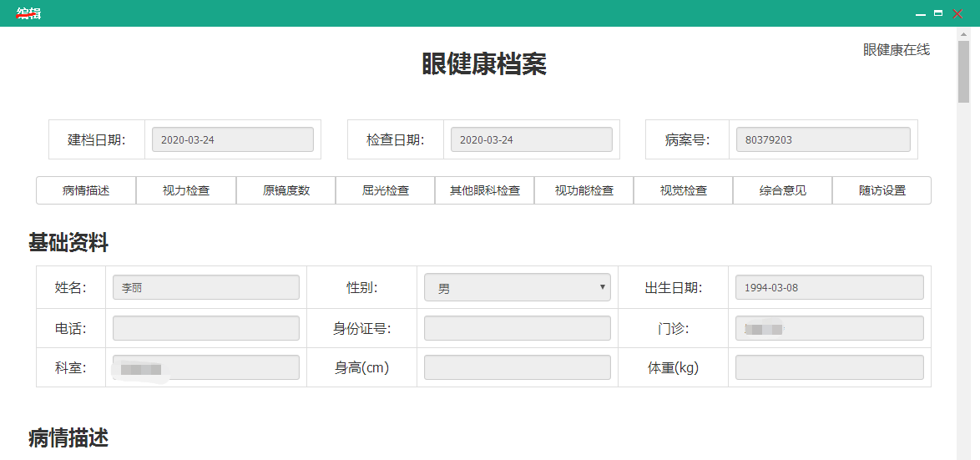Click the scrollbar up arrow
980x460 pixels.
pyautogui.click(x=963, y=33)
